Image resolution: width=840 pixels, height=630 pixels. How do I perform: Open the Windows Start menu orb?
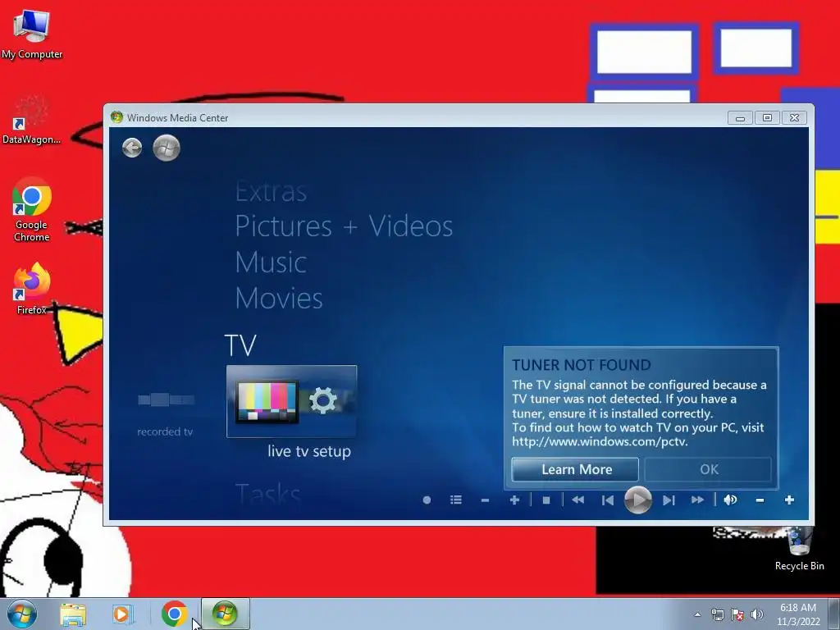22,614
